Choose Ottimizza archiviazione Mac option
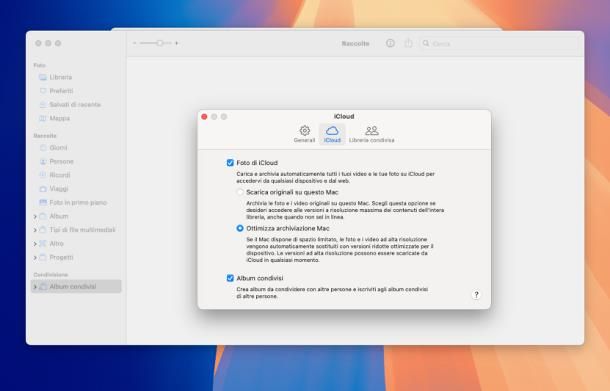Image resolution: width=610 pixels, height=391 pixels. click(240, 228)
